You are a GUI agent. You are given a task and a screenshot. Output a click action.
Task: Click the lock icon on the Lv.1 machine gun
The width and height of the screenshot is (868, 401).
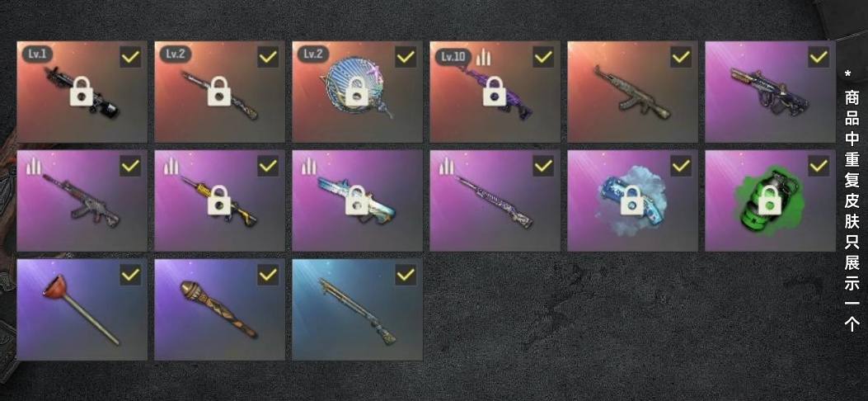[x=82, y=92]
